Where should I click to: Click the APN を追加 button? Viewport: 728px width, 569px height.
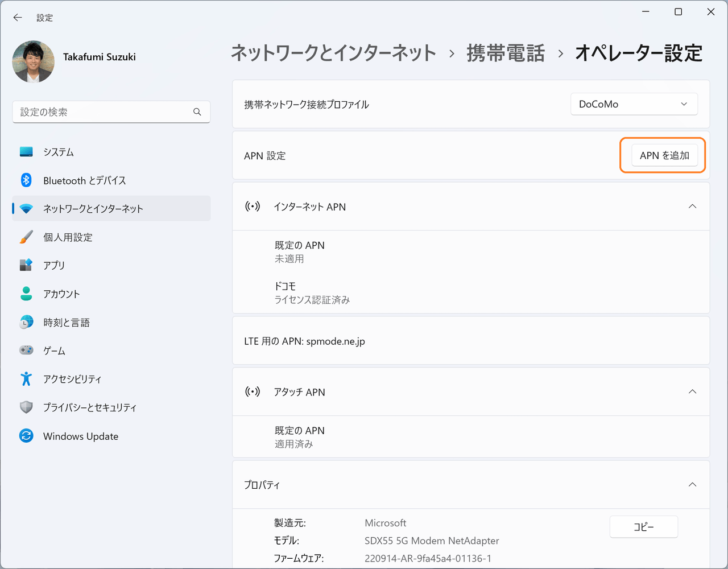664,155
